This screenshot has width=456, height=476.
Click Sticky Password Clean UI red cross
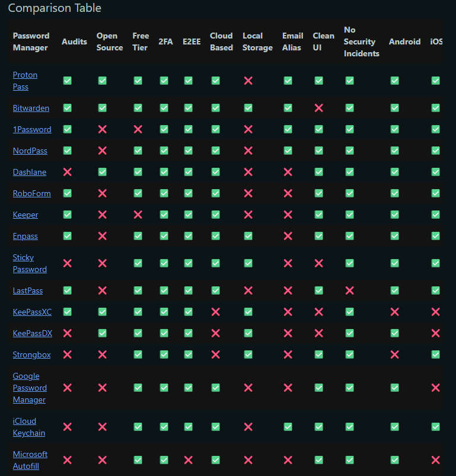coord(319,263)
